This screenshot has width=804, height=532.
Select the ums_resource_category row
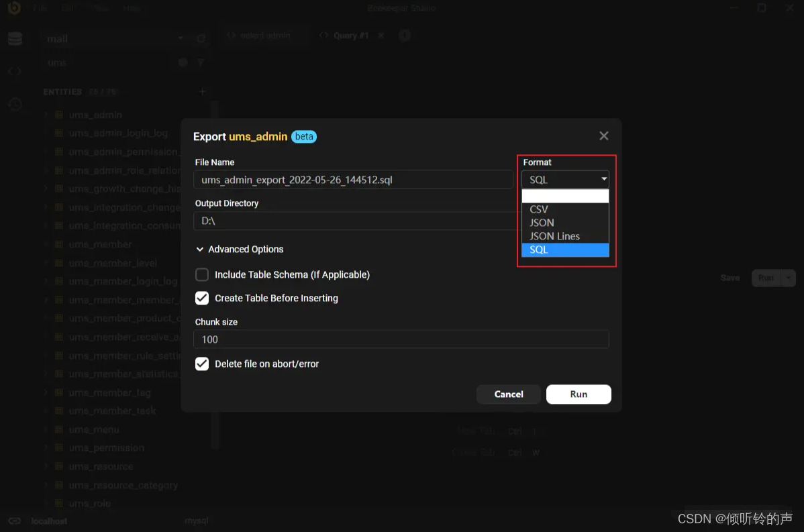(x=123, y=485)
